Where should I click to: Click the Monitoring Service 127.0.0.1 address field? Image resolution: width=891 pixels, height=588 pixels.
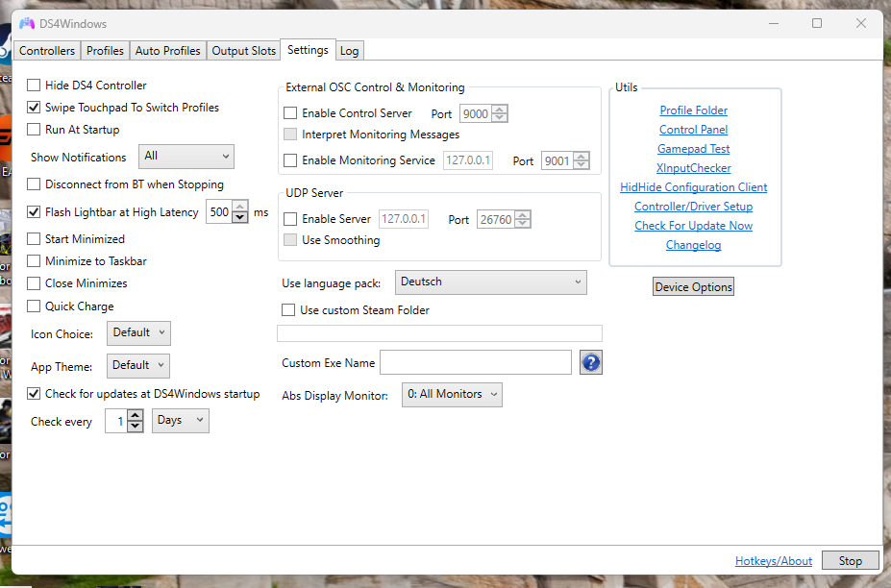pyautogui.click(x=468, y=160)
